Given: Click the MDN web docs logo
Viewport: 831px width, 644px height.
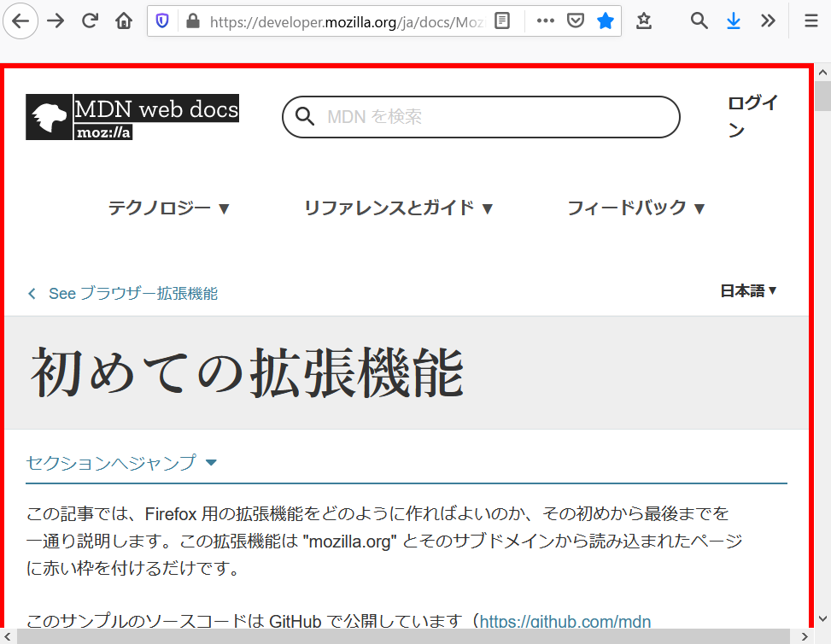Looking at the screenshot, I should point(132,117).
